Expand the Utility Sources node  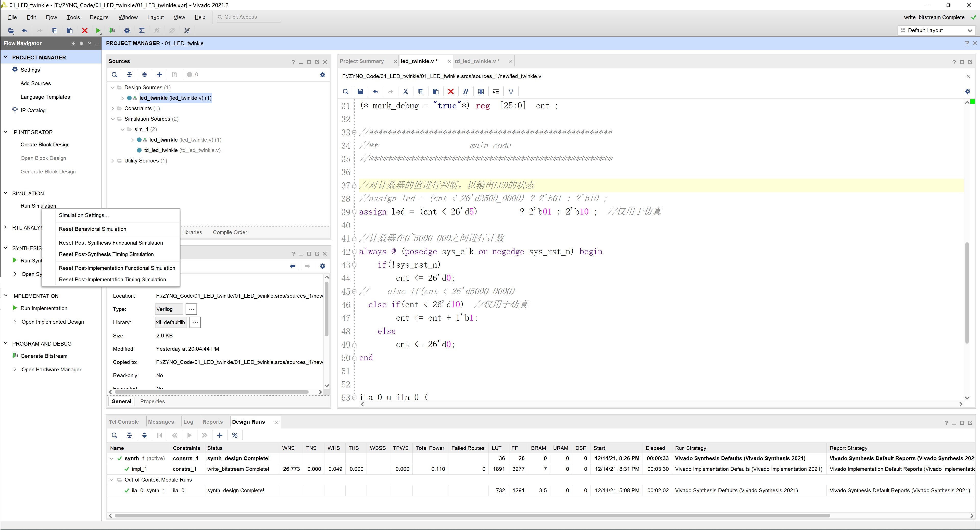click(x=113, y=161)
